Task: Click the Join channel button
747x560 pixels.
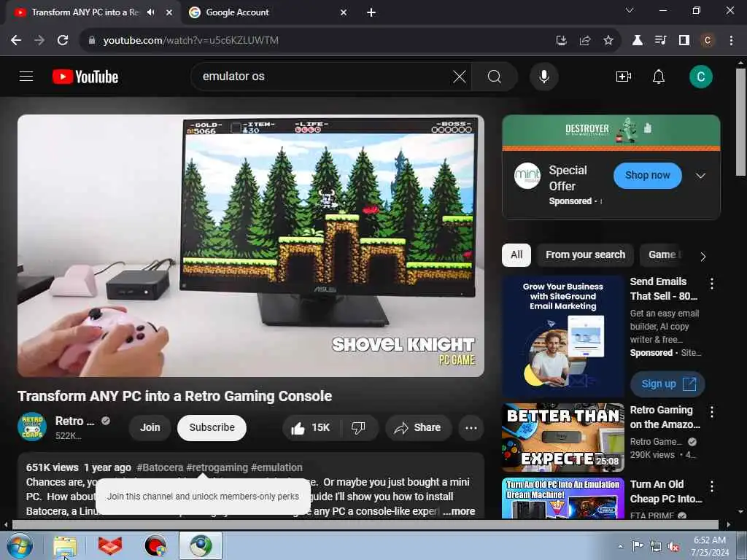Action: [x=150, y=427]
